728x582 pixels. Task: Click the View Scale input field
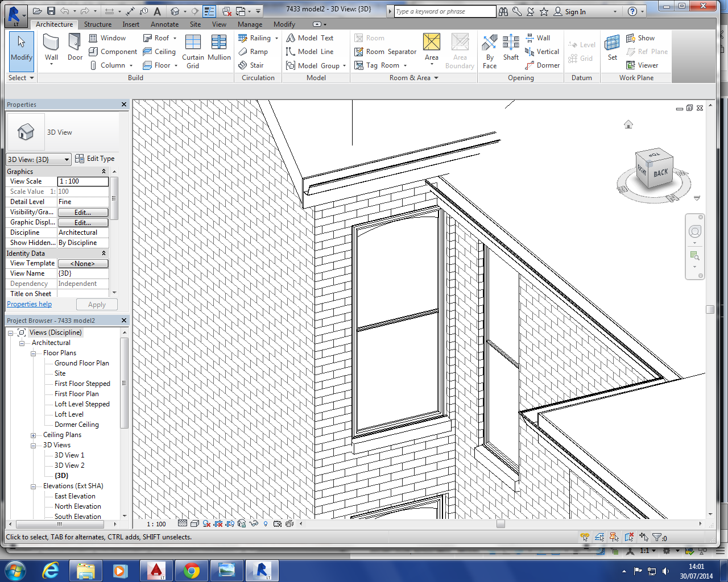click(82, 181)
